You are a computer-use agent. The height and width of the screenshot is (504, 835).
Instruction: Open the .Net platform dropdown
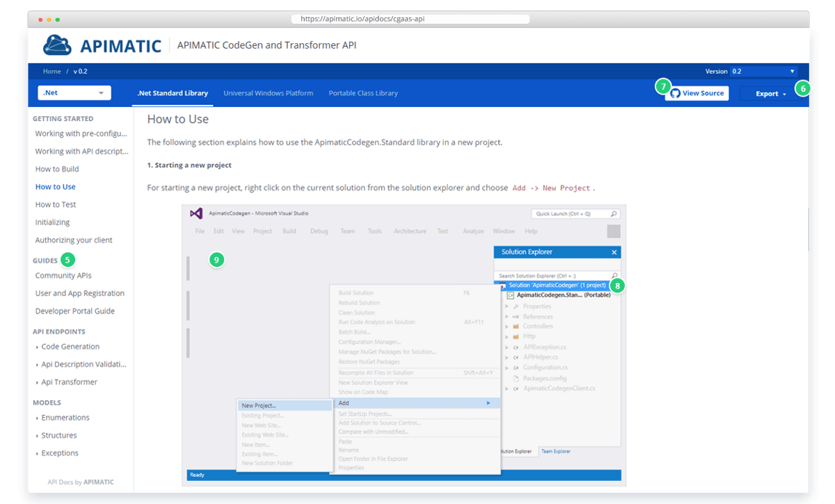tap(74, 93)
